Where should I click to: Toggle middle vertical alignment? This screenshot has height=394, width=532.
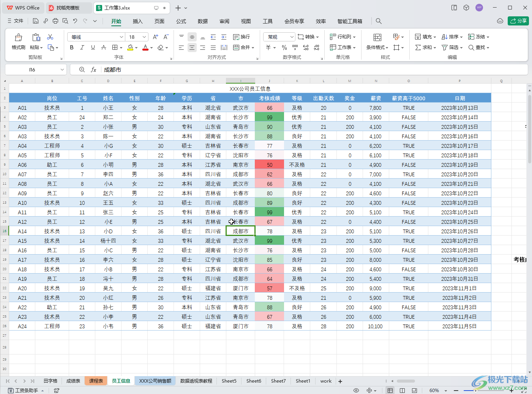tap(192, 37)
